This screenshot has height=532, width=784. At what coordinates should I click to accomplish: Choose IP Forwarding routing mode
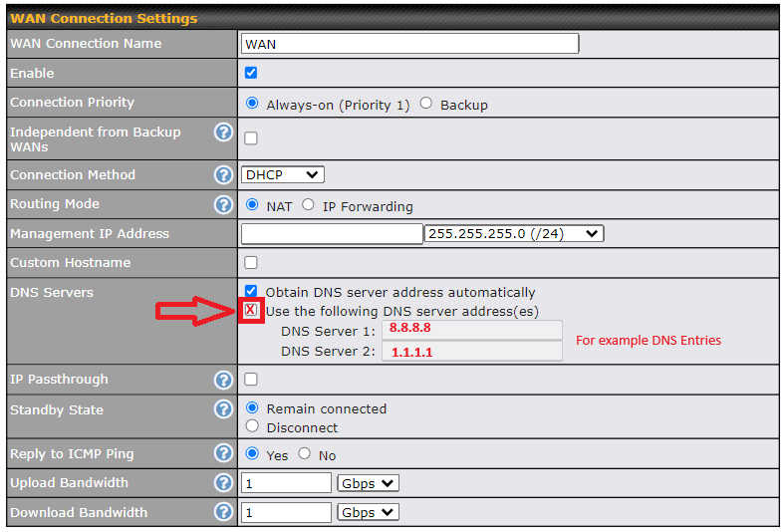coord(308,205)
